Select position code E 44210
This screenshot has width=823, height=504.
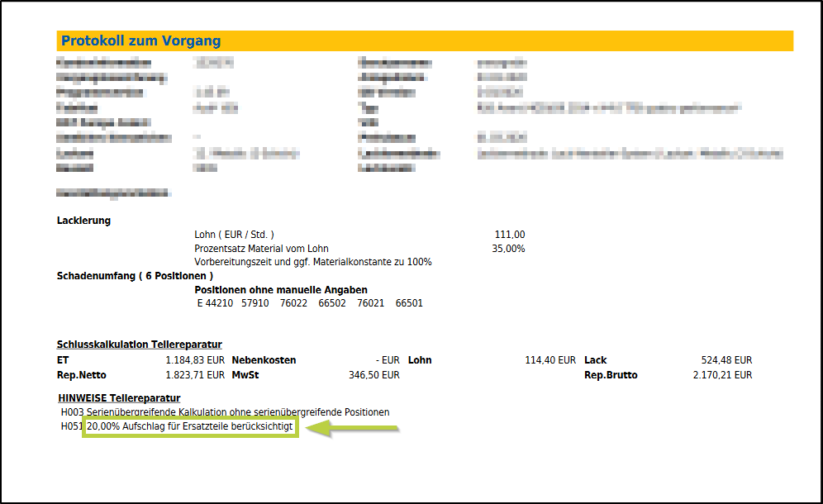215,303
